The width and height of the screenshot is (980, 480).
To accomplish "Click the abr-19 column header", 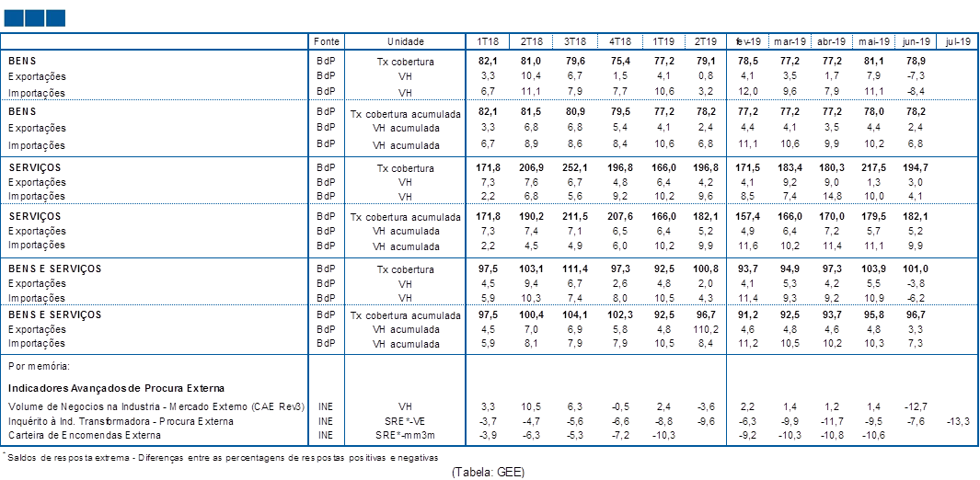I will click(831, 41).
